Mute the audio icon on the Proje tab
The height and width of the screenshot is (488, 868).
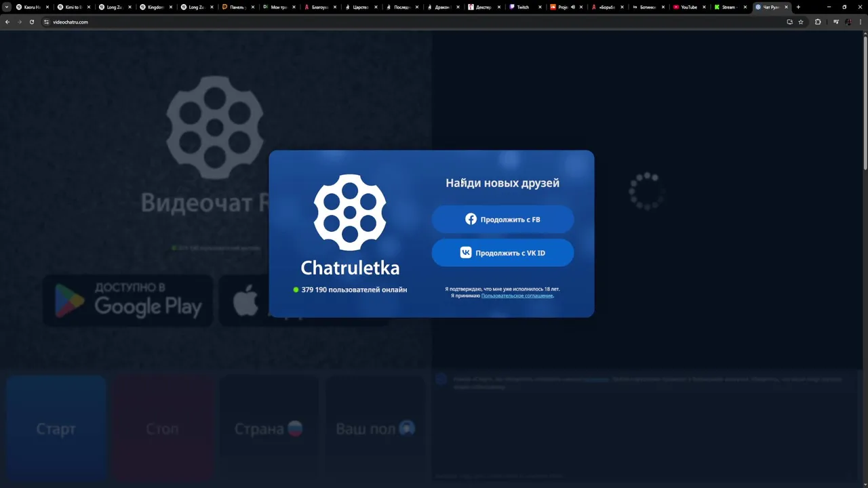[x=573, y=7]
